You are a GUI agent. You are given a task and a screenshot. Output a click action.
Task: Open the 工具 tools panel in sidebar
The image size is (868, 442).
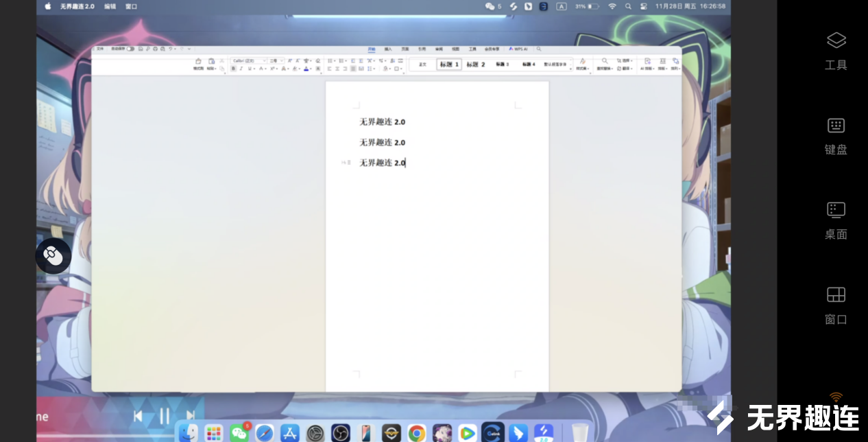point(836,51)
